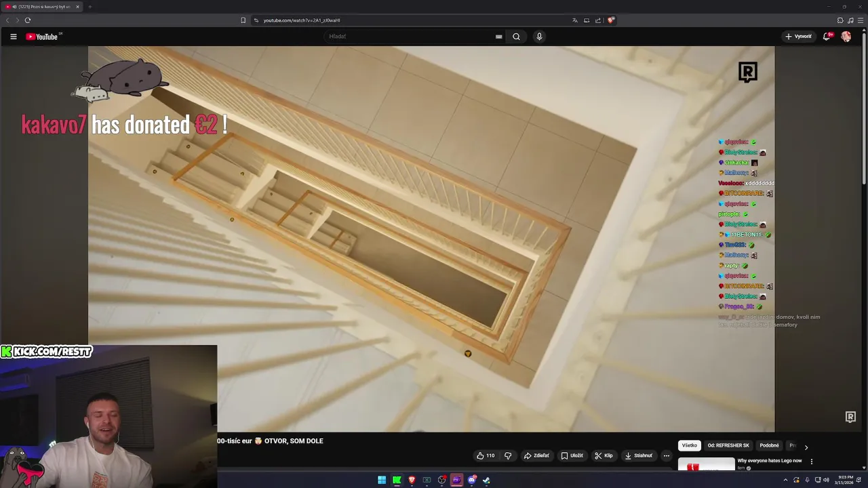868x488 pixels.
Task: Open Steam from the taskbar
Action: tap(486, 480)
